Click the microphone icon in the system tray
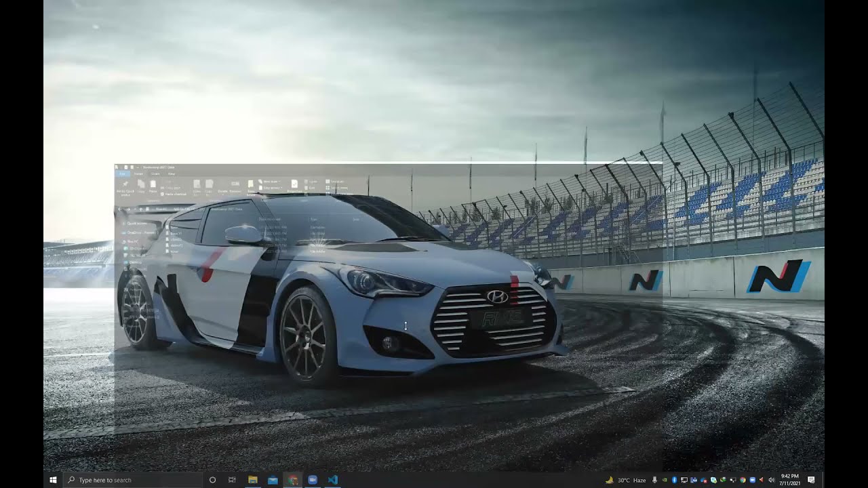 point(654,480)
